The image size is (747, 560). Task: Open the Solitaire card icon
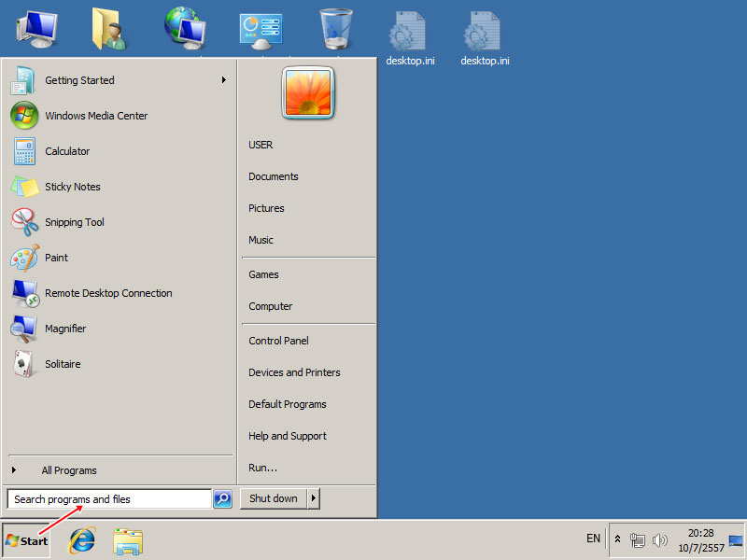coord(24,364)
